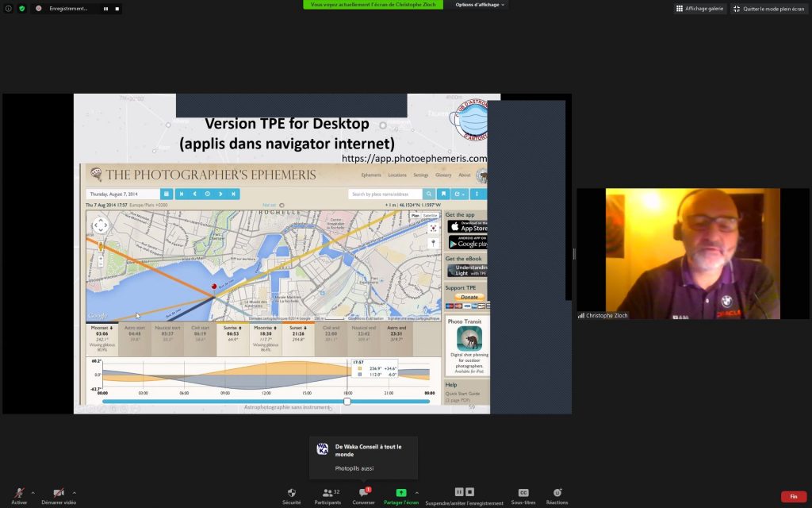Click the Photo Transit app thumbnail
The height and width of the screenshot is (508, 812).
[x=469, y=338]
